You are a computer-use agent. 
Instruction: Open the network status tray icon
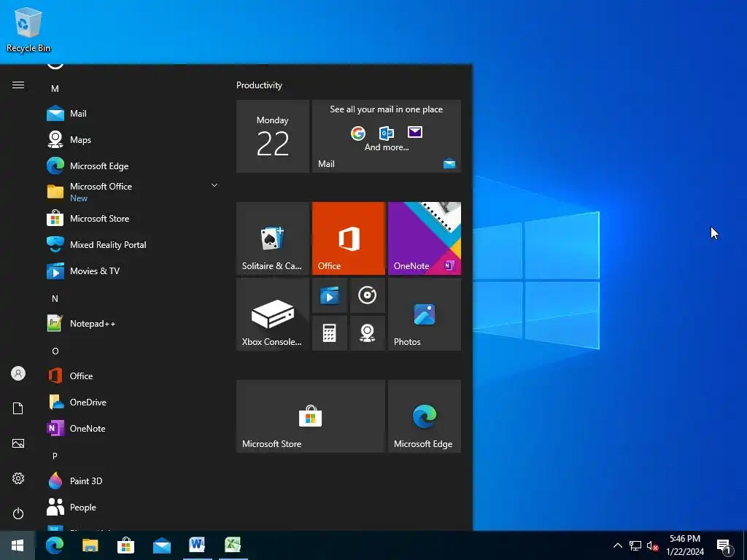coord(635,545)
